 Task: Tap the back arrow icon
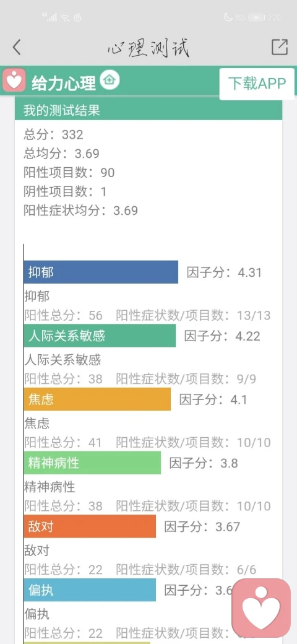(x=17, y=47)
